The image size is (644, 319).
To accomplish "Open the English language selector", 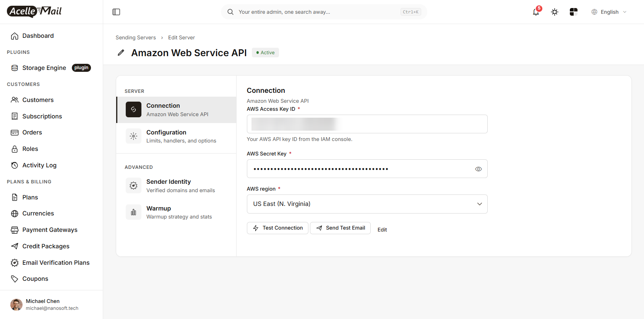I will pos(609,12).
